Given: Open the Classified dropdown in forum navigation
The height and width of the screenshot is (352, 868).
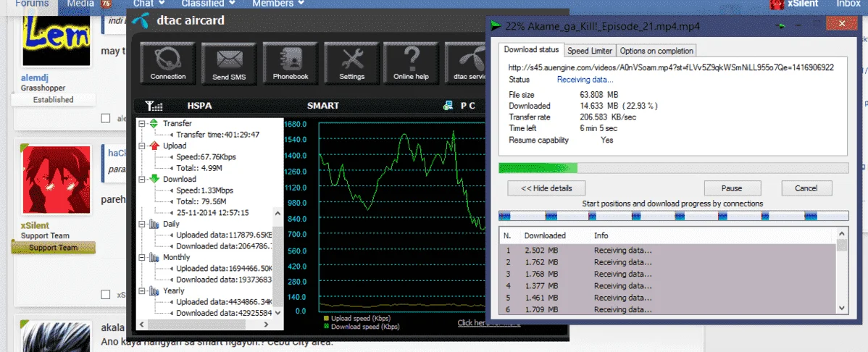Looking at the screenshot, I should pos(208,4).
